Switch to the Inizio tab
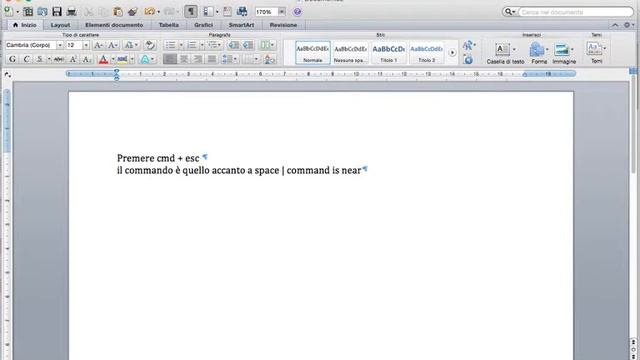Image resolution: width=640 pixels, height=360 pixels. (25, 25)
